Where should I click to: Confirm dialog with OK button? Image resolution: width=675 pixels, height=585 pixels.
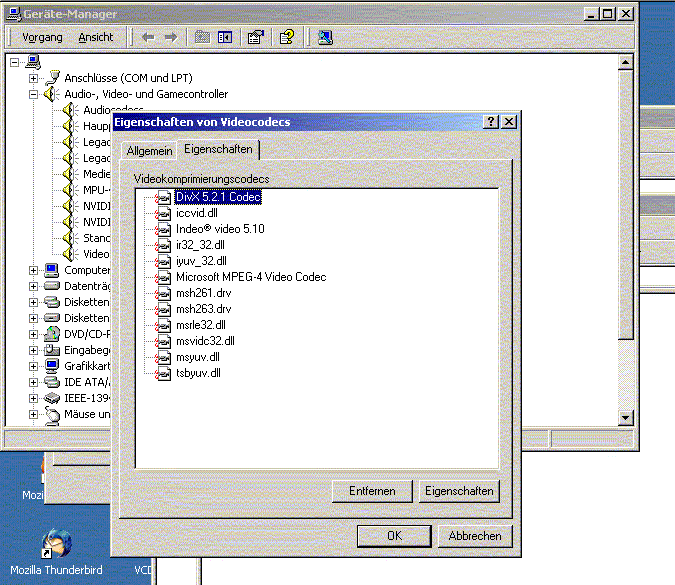tap(394, 536)
